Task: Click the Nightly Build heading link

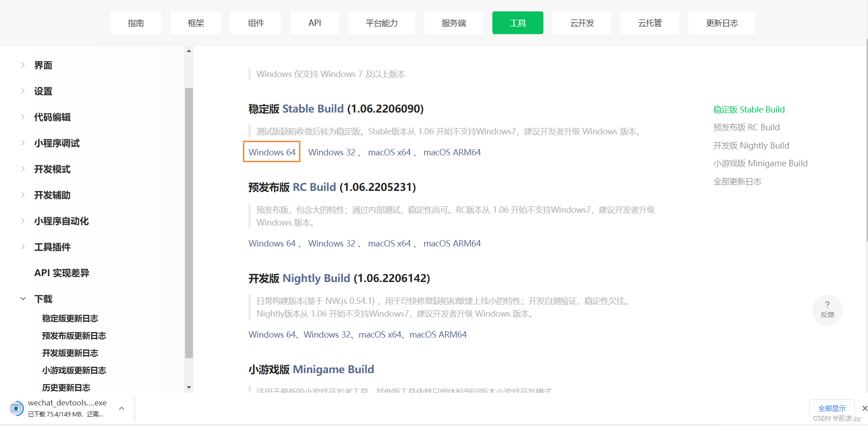Action: pos(316,278)
